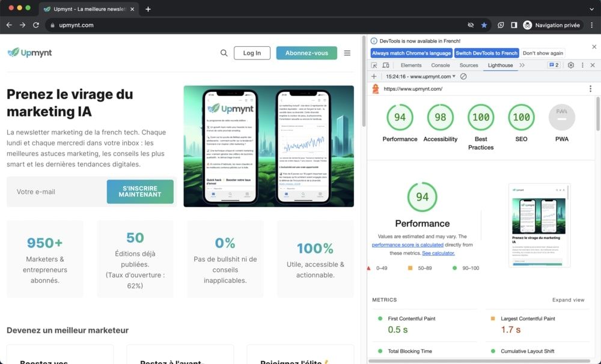
Task: Click the third-party cookies blocked eye icon
Action: click(x=471, y=25)
